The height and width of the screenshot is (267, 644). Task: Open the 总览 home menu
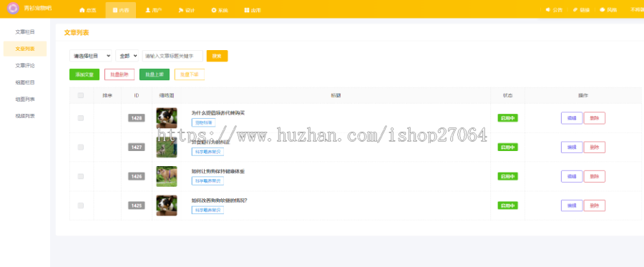88,10
